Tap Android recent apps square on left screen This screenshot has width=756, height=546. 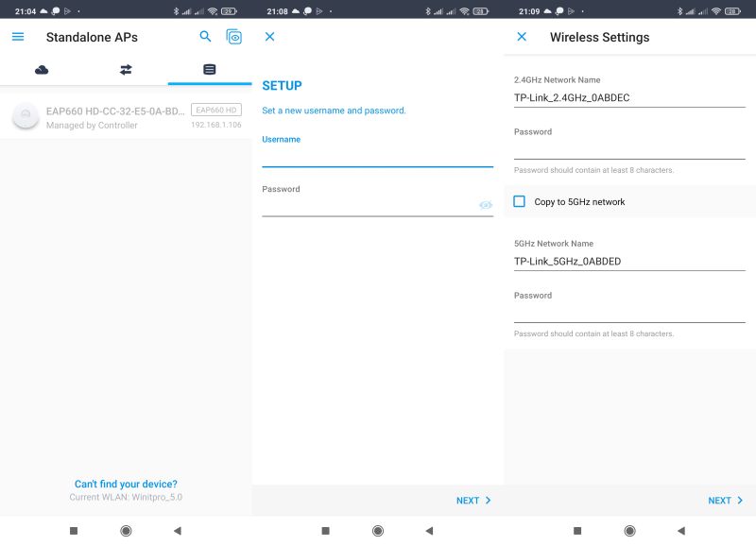pyautogui.click(x=74, y=531)
